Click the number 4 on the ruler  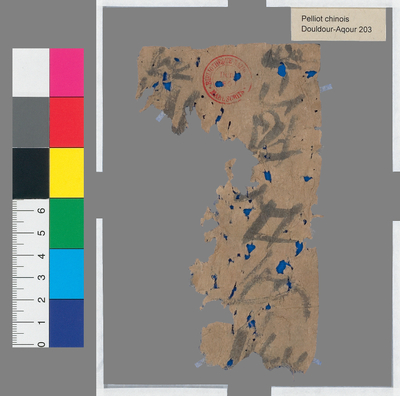pyautogui.click(x=42, y=256)
